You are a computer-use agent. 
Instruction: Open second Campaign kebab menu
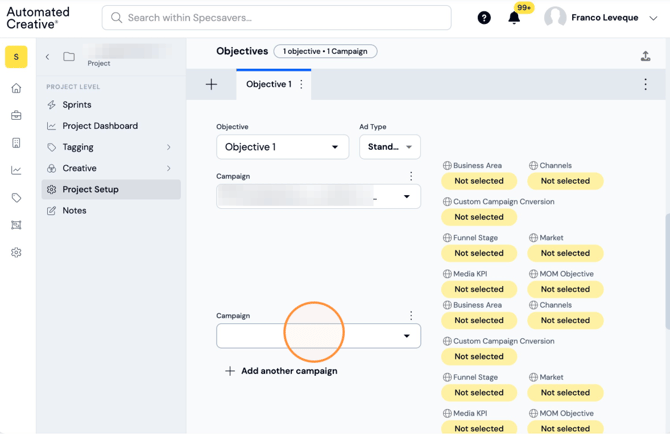click(x=411, y=316)
